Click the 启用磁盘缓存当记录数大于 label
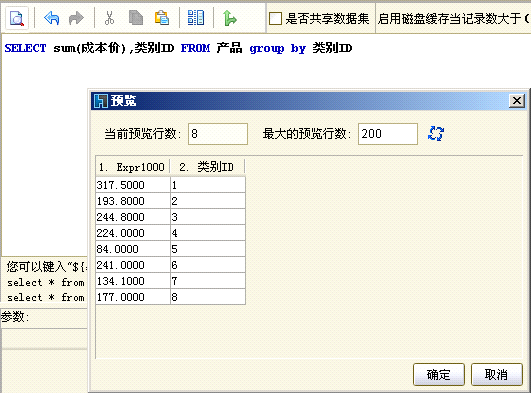Viewport: 531px width, 393px height. pos(454,18)
